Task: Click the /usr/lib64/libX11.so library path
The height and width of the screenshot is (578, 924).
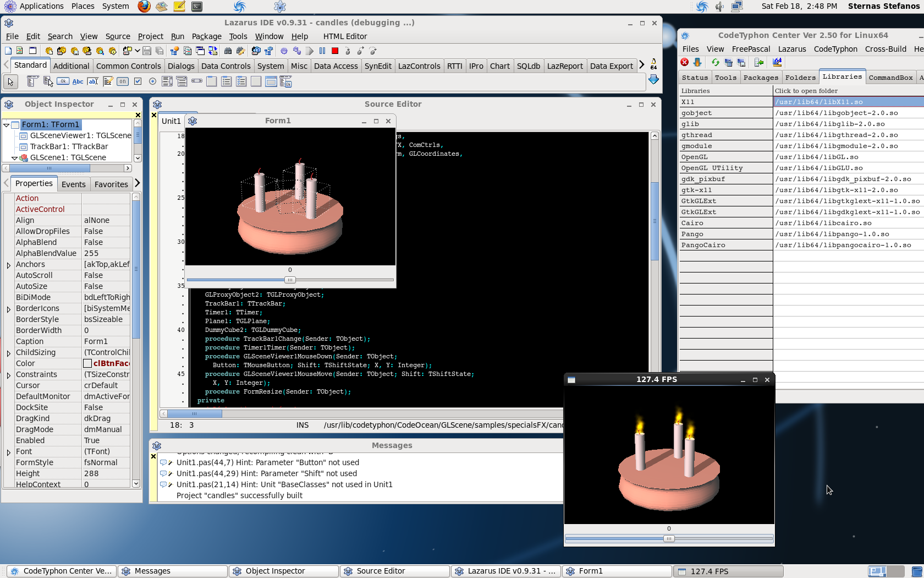Action: click(x=819, y=102)
